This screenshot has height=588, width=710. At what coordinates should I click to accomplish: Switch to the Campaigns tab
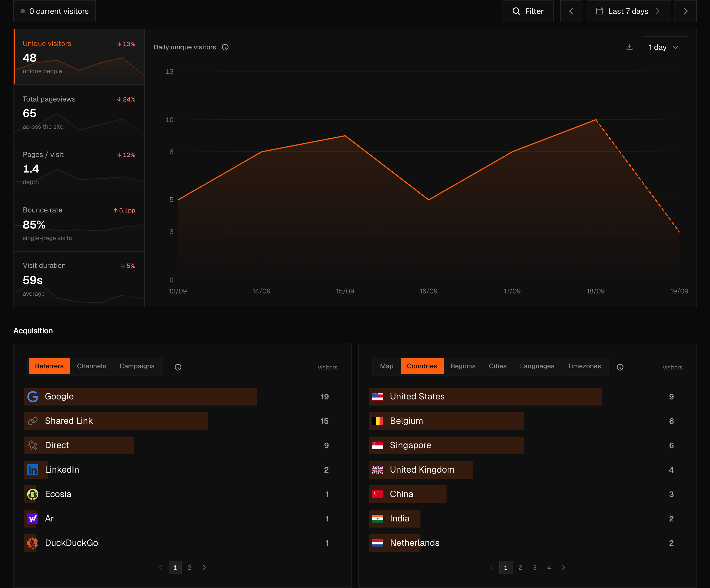click(x=137, y=366)
